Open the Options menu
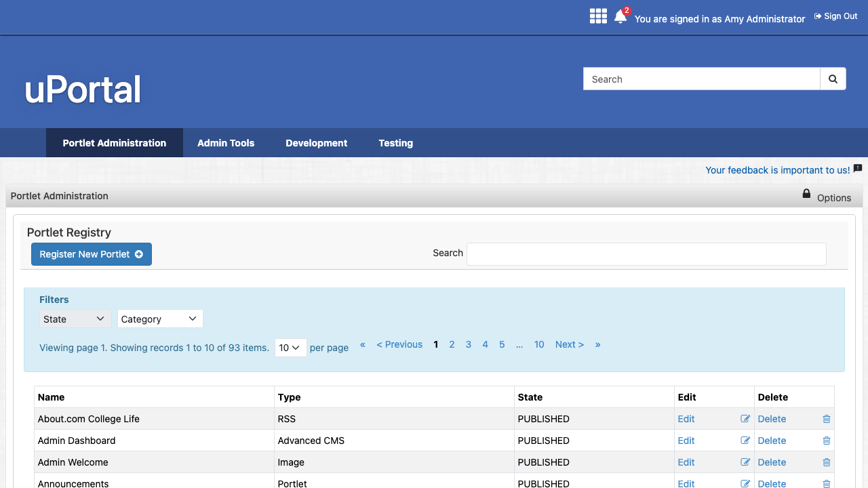This screenshot has width=868, height=488. 834,198
